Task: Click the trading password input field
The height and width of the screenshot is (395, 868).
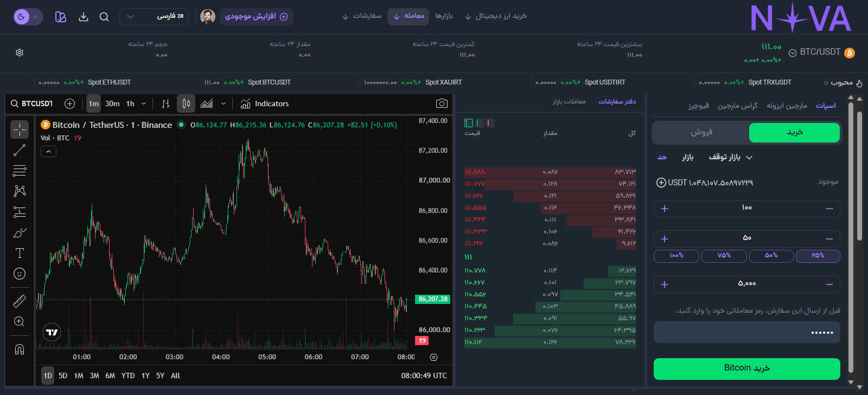Action: 746,332
